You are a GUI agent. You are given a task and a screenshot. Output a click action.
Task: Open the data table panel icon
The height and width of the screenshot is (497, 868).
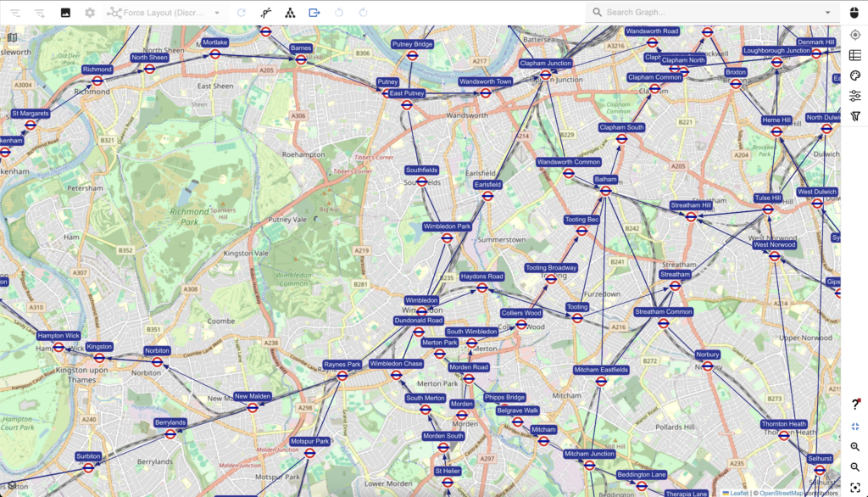(855, 55)
